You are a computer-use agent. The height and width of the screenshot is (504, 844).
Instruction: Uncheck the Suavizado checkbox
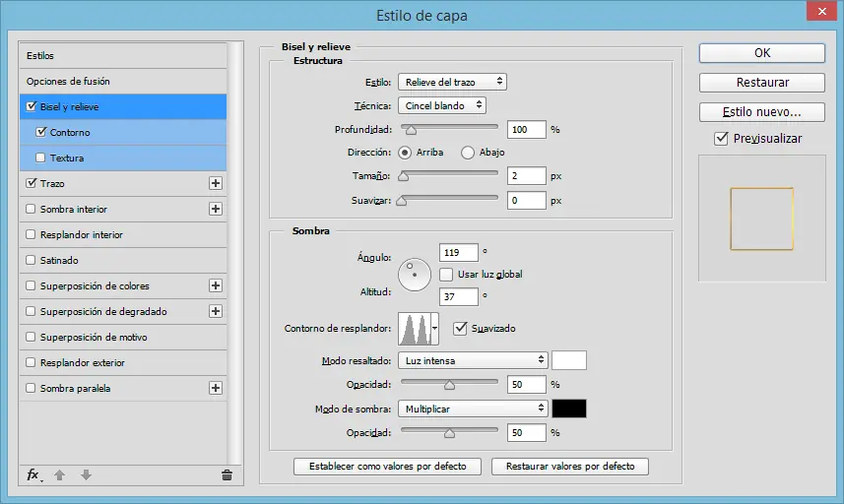(x=460, y=328)
